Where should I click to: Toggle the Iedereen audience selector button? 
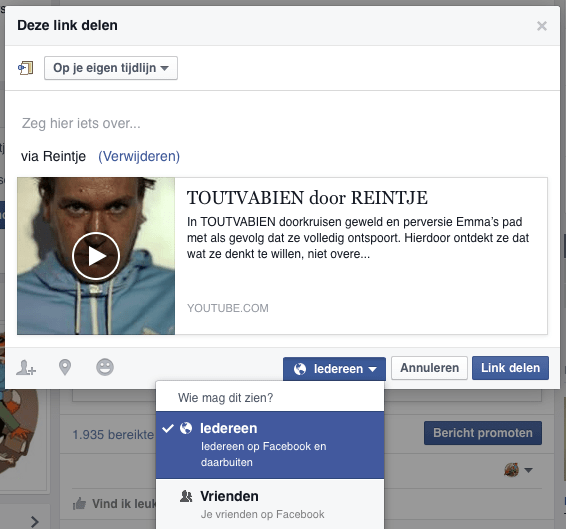coord(334,369)
